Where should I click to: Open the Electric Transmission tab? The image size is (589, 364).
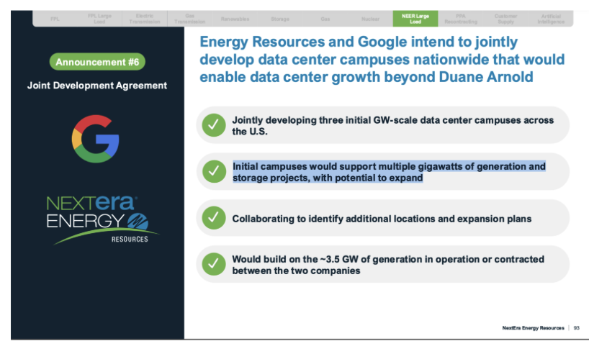pyautogui.click(x=145, y=19)
